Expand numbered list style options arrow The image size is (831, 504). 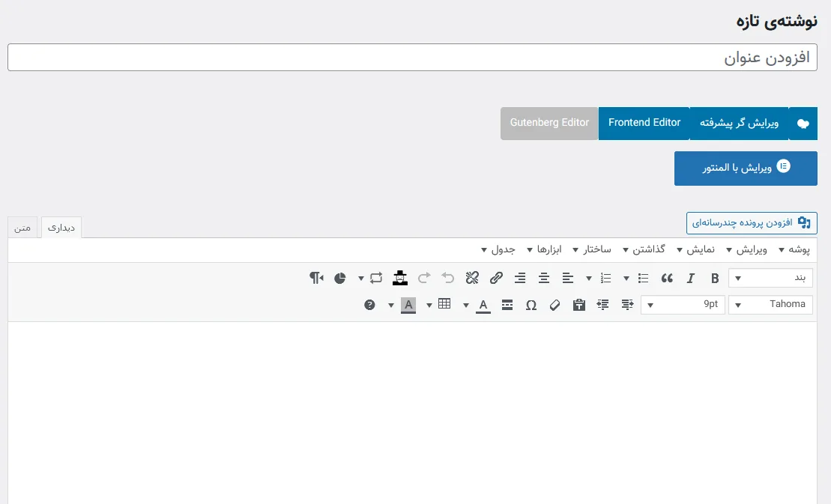(589, 278)
